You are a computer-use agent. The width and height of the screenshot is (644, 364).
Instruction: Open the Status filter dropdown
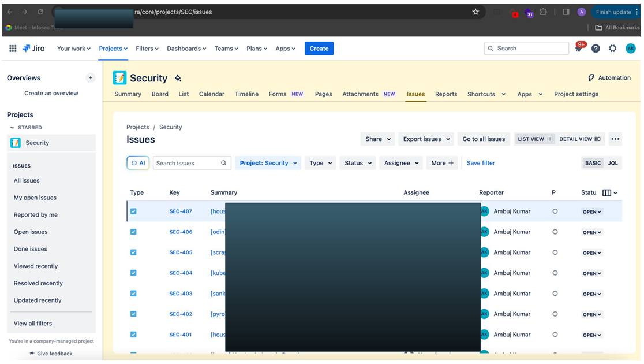[x=358, y=163]
